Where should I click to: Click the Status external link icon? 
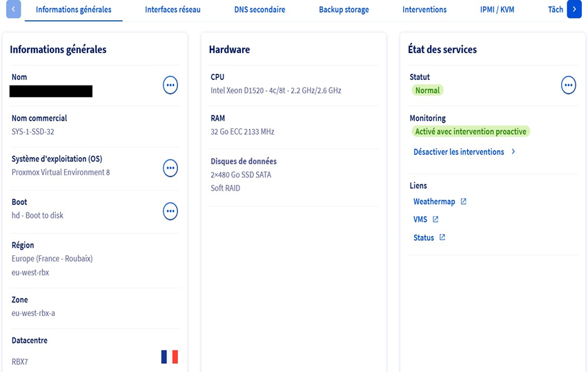[x=442, y=237]
